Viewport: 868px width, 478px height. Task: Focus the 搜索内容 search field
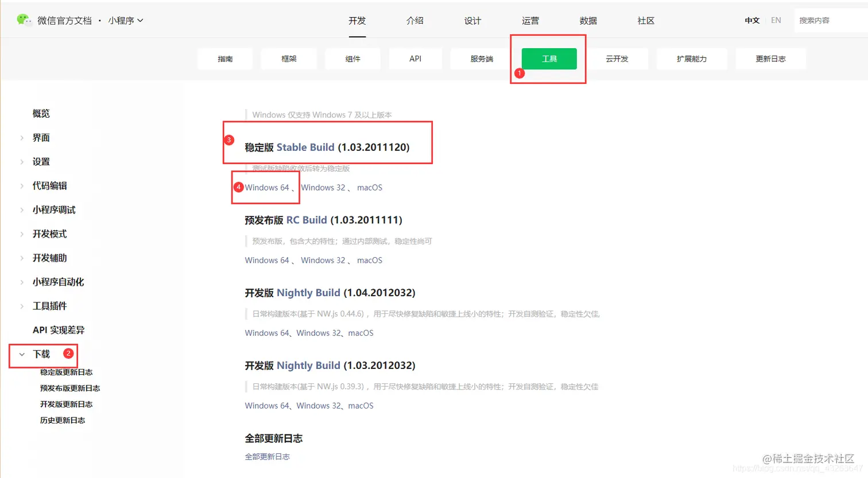831,20
